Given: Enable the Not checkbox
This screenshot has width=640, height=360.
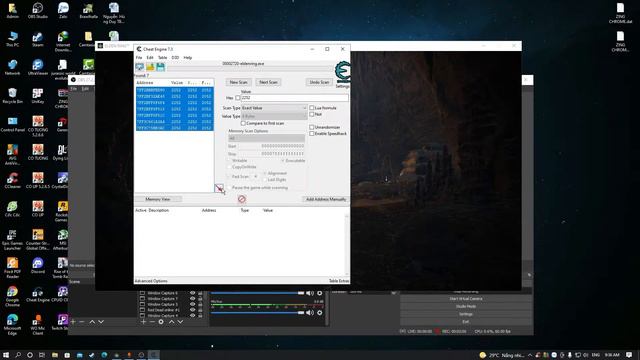Looking at the screenshot, I should [x=312, y=114].
